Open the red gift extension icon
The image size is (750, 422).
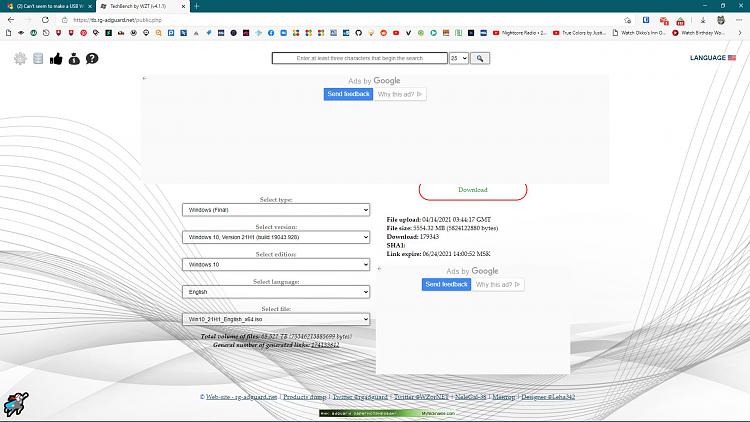click(x=664, y=21)
